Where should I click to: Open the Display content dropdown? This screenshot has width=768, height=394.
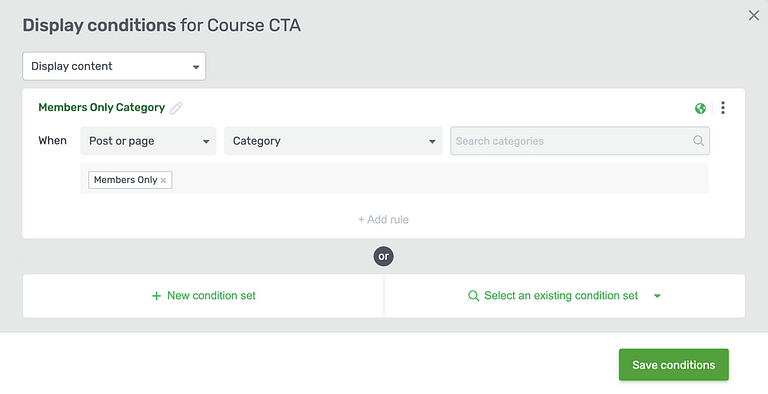pyautogui.click(x=114, y=66)
